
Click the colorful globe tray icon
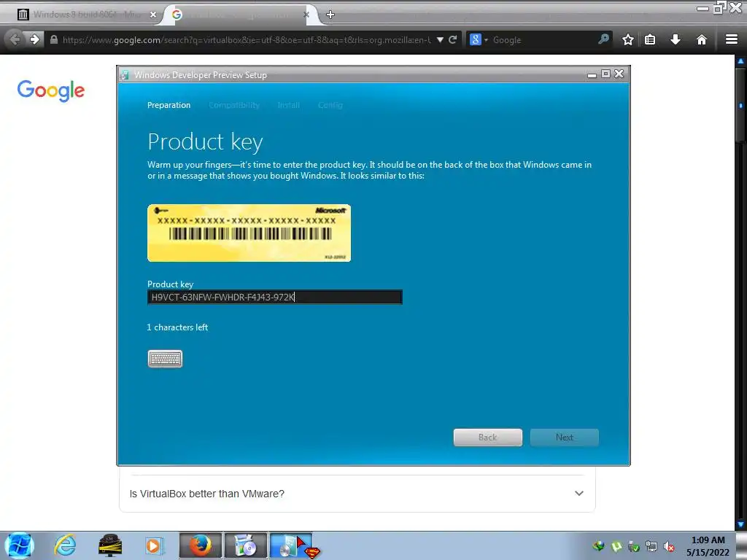[x=599, y=546]
